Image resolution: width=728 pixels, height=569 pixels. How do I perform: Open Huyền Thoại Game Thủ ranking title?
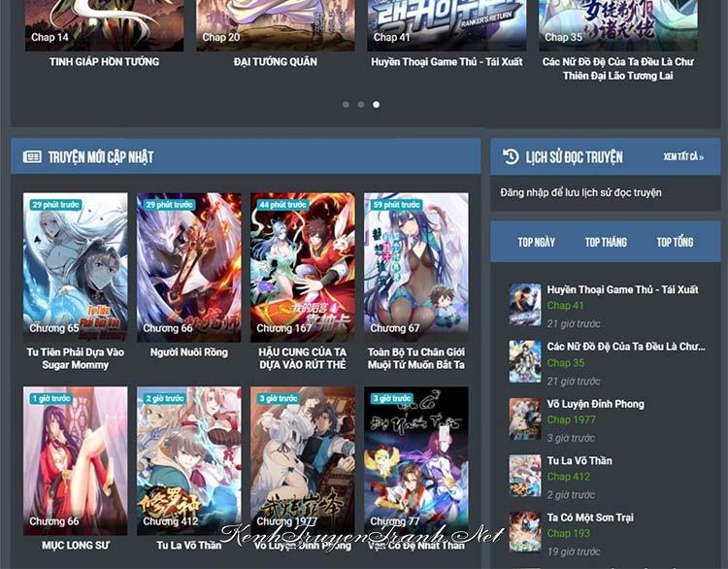coord(622,290)
